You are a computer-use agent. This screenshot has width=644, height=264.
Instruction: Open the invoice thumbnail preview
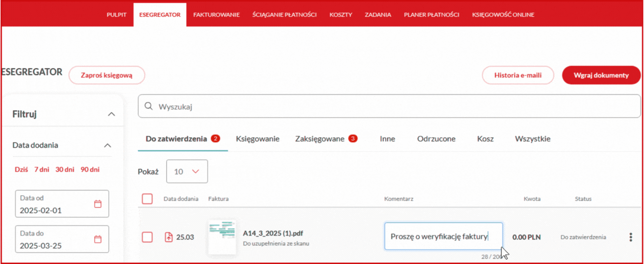(222, 237)
